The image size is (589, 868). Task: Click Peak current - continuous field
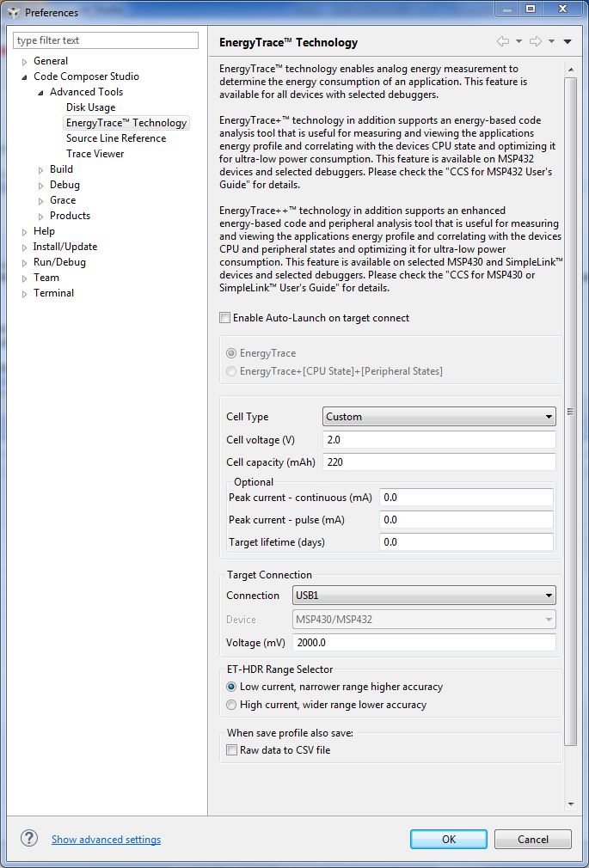click(x=467, y=498)
